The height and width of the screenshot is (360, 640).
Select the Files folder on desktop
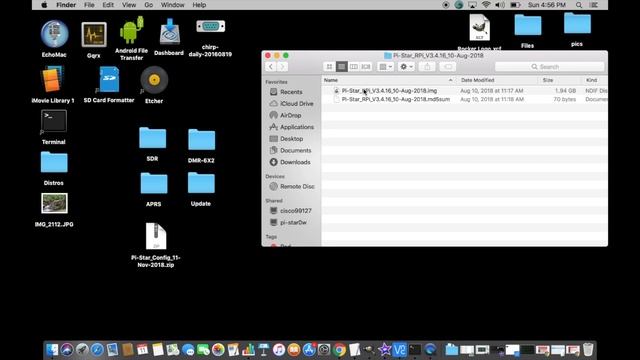(528, 25)
